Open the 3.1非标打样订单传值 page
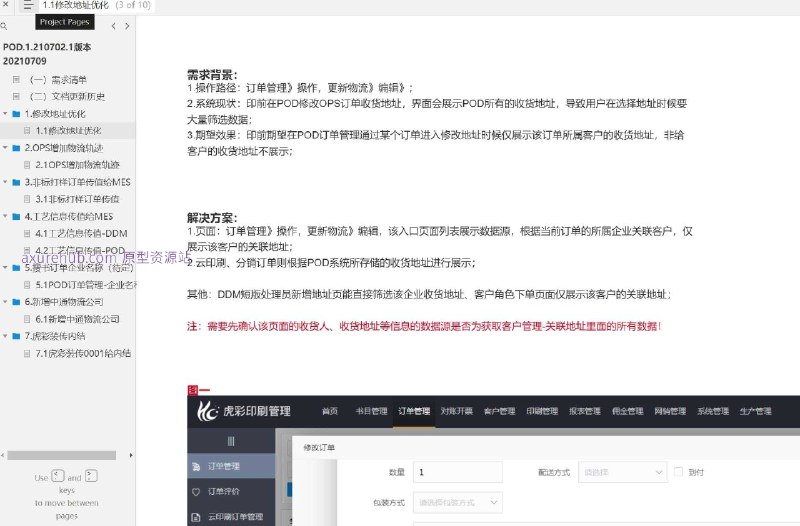Image resolution: width=800 pixels, height=526 pixels. pyautogui.click(x=78, y=199)
